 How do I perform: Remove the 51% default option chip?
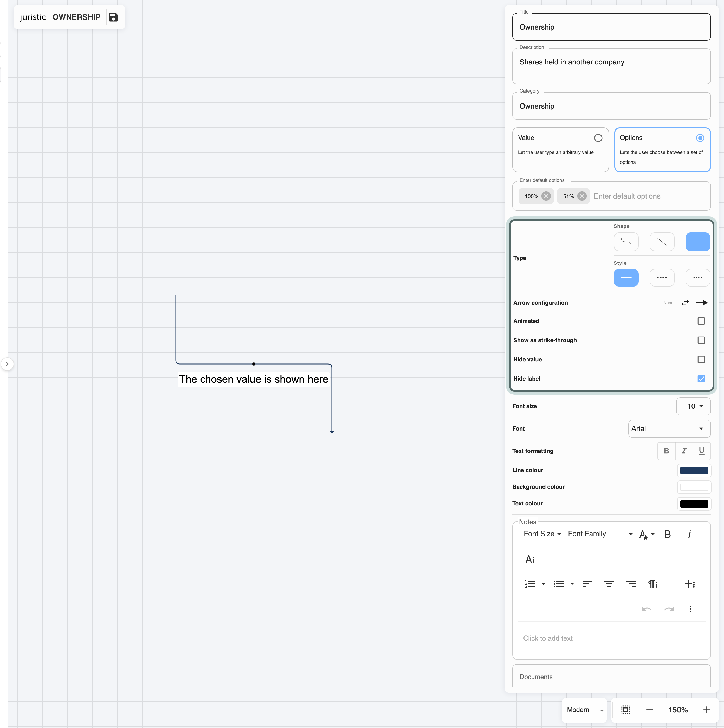point(582,196)
